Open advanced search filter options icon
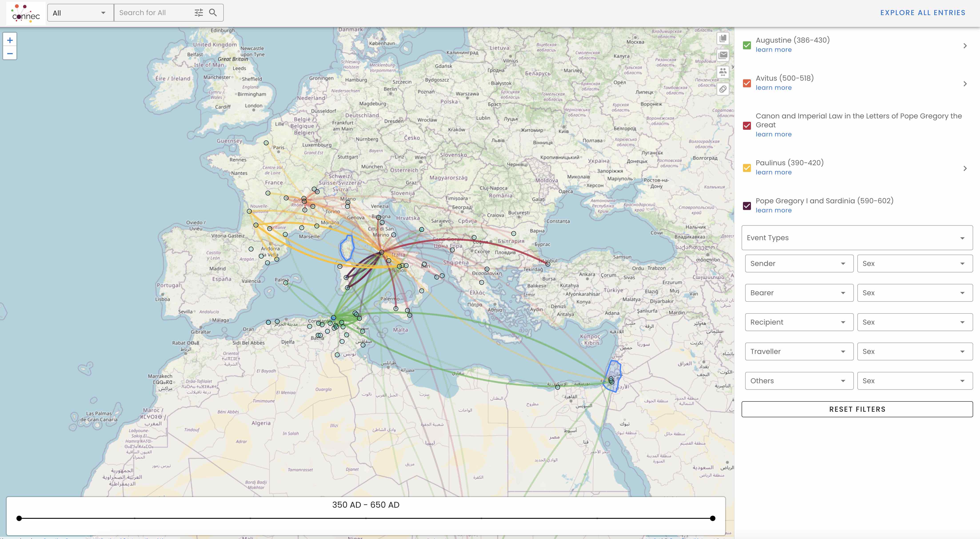This screenshot has height=539, width=980. point(199,13)
